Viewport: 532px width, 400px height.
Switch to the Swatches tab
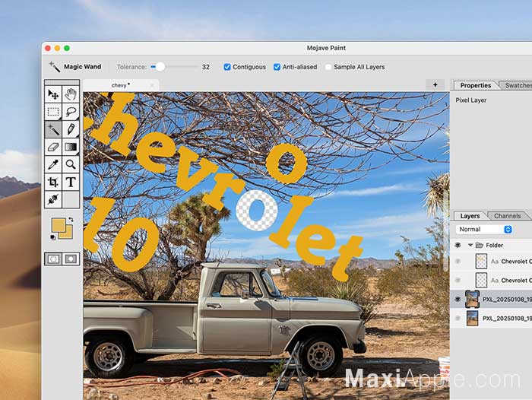pyautogui.click(x=518, y=85)
